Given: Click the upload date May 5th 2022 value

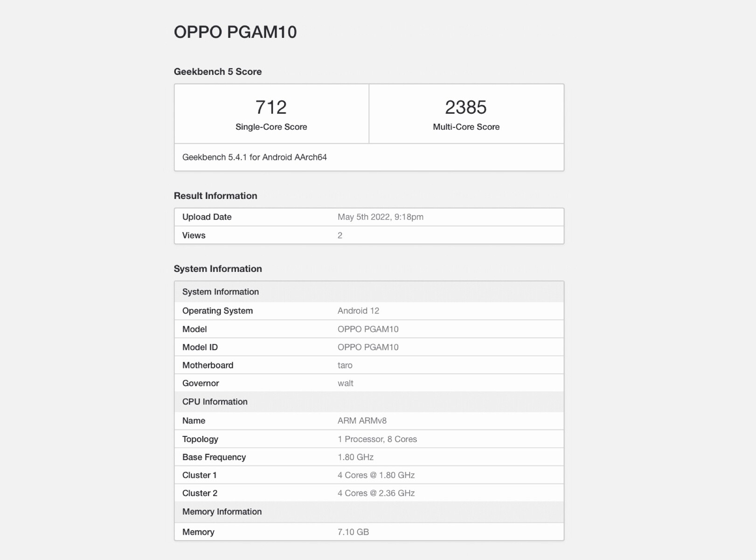Looking at the screenshot, I should tap(380, 217).
